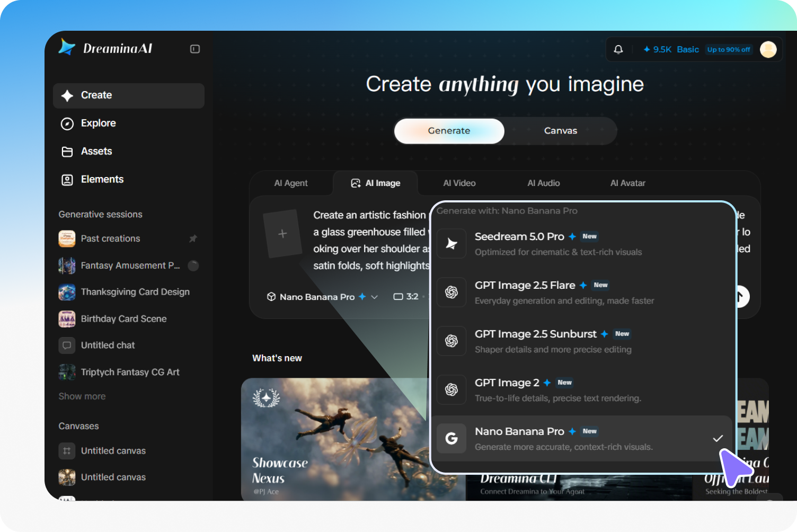Expand Show more sessions
Viewport: 797px width, 532px height.
82,396
